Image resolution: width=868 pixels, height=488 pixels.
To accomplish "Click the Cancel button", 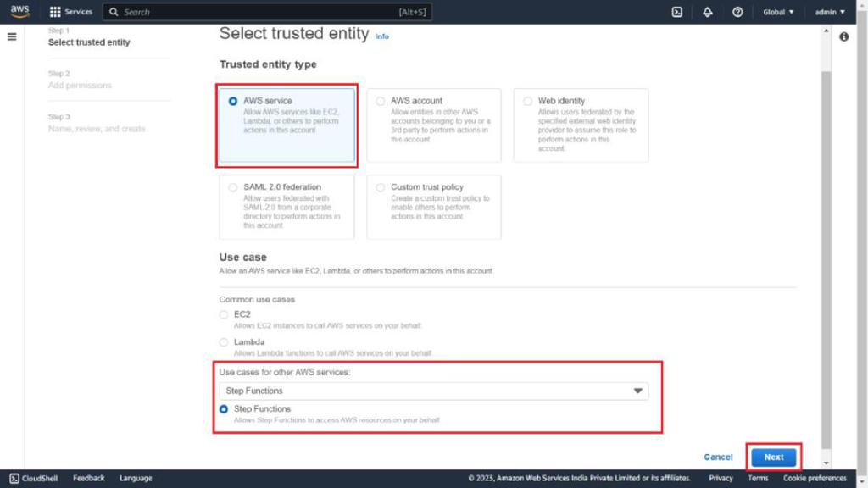I will point(718,457).
